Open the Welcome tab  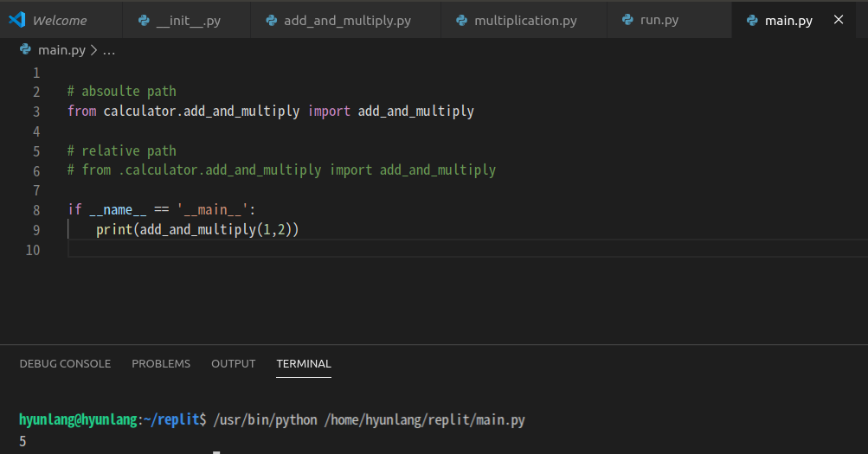click(61, 21)
